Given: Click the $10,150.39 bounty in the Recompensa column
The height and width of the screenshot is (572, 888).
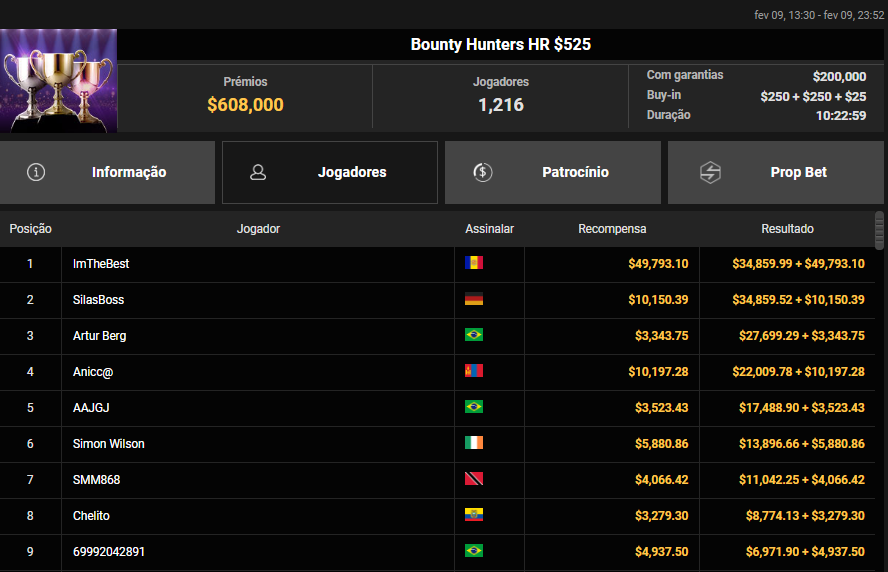Looking at the screenshot, I should (658, 300).
